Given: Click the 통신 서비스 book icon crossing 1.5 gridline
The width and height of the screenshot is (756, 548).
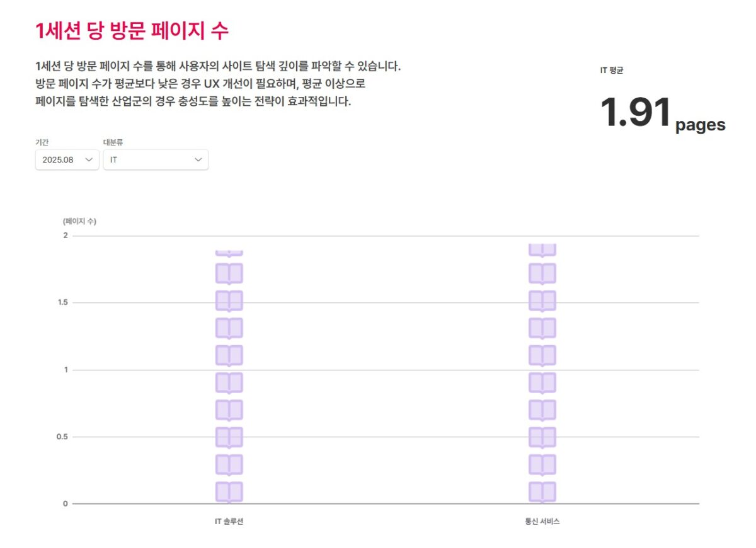Looking at the screenshot, I should coord(542,301).
